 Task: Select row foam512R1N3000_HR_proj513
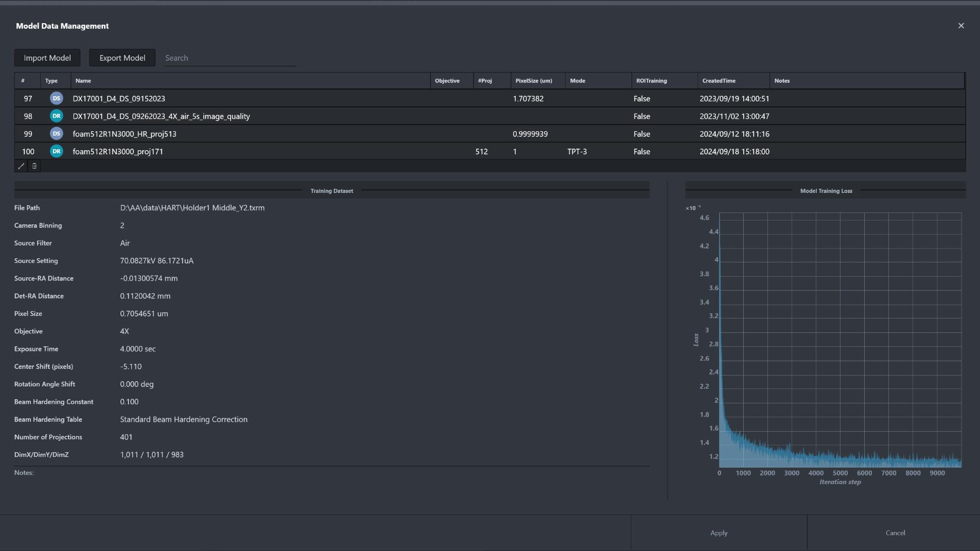(x=489, y=134)
